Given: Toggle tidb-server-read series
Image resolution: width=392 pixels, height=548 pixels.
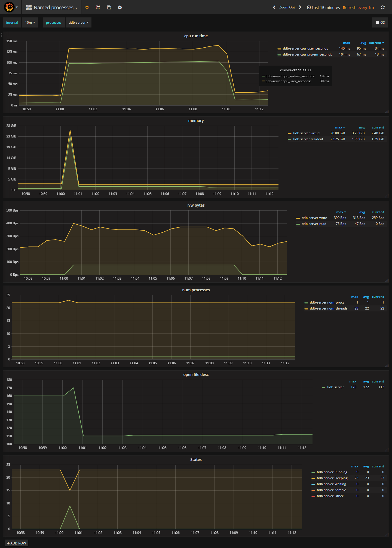Looking at the screenshot, I should [314, 224].
